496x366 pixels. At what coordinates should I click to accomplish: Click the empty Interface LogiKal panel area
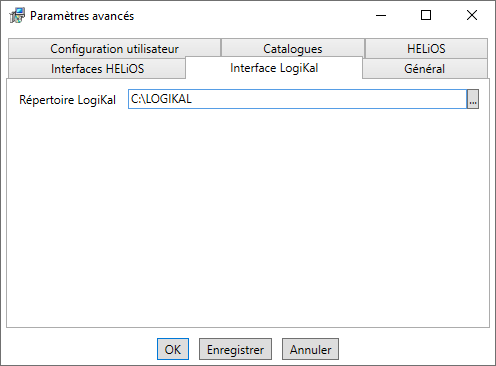click(x=248, y=217)
